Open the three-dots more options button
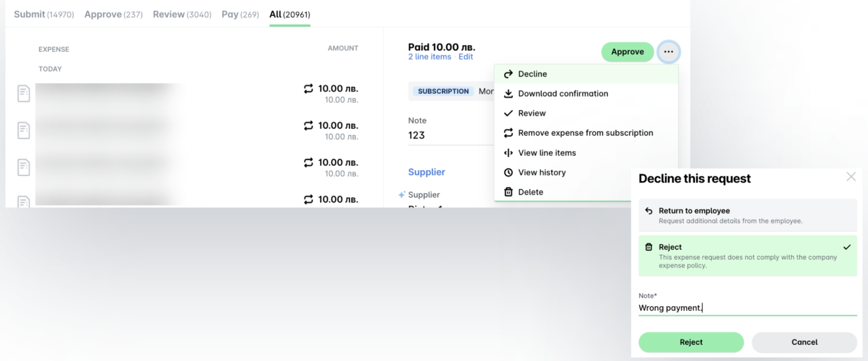This screenshot has width=868, height=361. [x=669, y=52]
